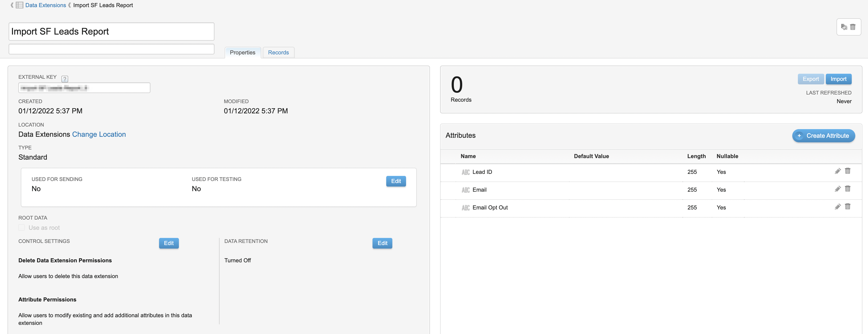Edit Used for Sending settings
868x334 pixels.
tap(396, 181)
